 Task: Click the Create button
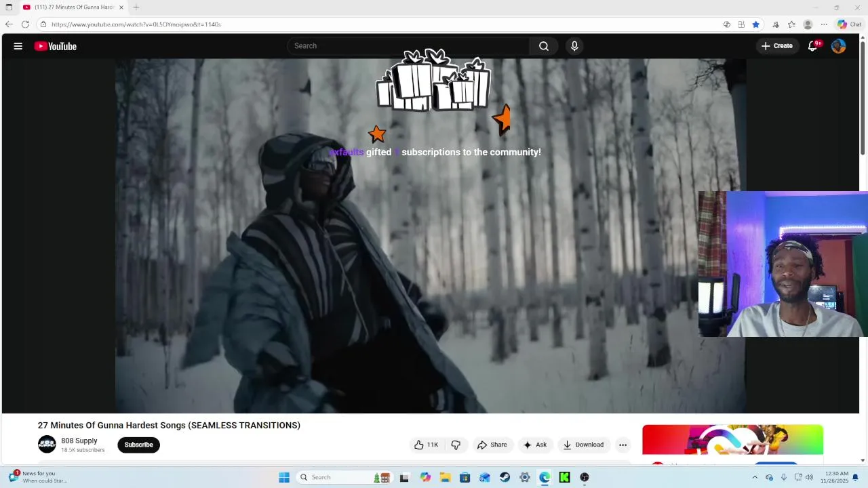tap(777, 46)
